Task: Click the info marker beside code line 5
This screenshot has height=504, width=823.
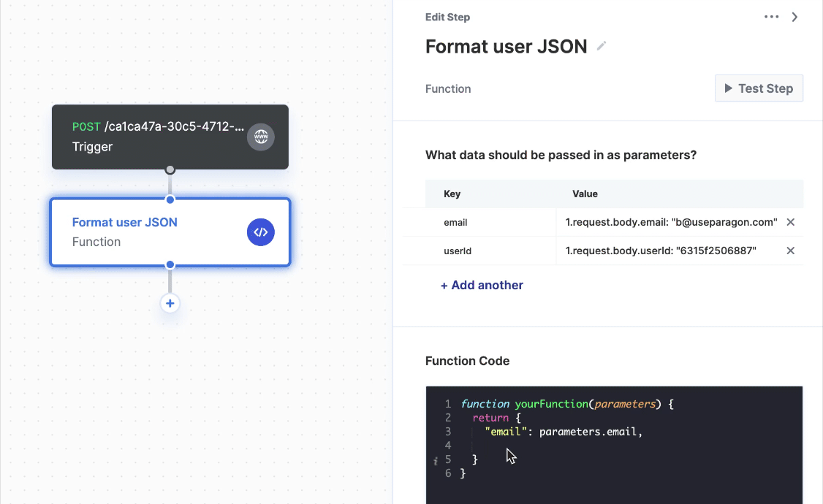Action: (436, 460)
